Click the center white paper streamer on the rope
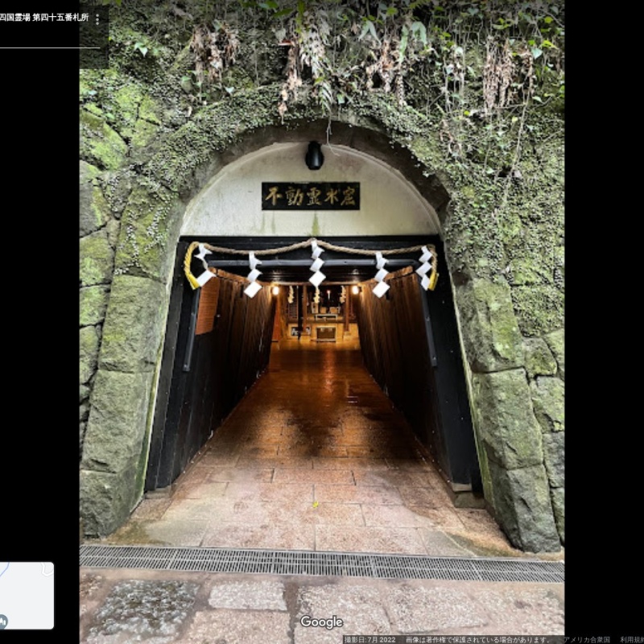Screen dimensions: 644x644 click(x=317, y=266)
